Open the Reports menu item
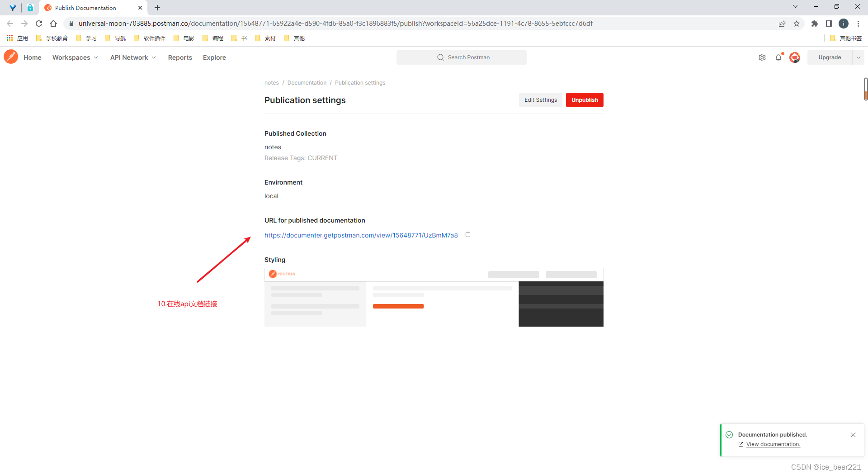 (x=180, y=57)
